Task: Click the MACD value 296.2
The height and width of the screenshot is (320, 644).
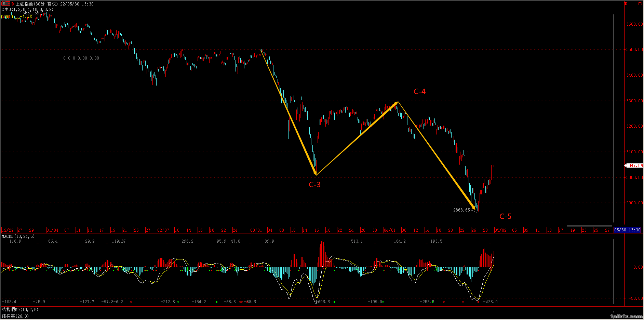Action: [x=187, y=241]
